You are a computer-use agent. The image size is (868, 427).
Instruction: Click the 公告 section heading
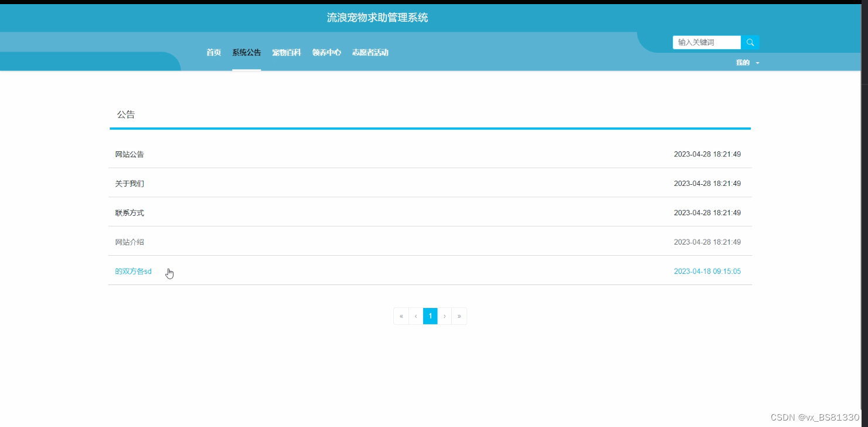pos(126,114)
